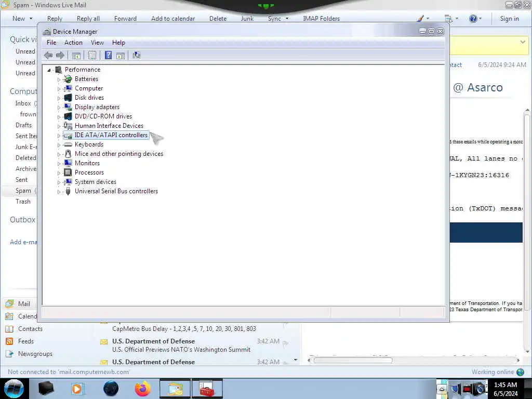Expand the Universal Serial Bus controllers node
532x399 pixels.
tap(59, 192)
